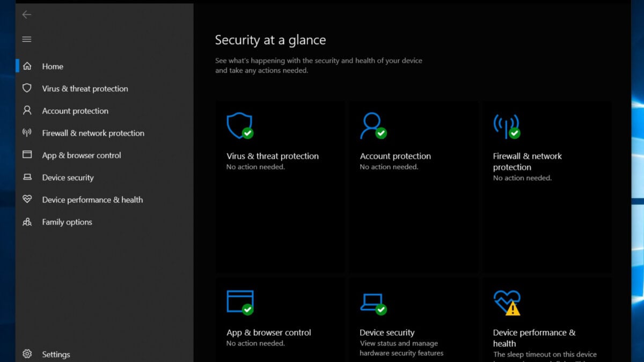Image resolution: width=644 pixels, height=362 pixels.
Task: Open Family options from sidebar
Action: tap(67, 222)
